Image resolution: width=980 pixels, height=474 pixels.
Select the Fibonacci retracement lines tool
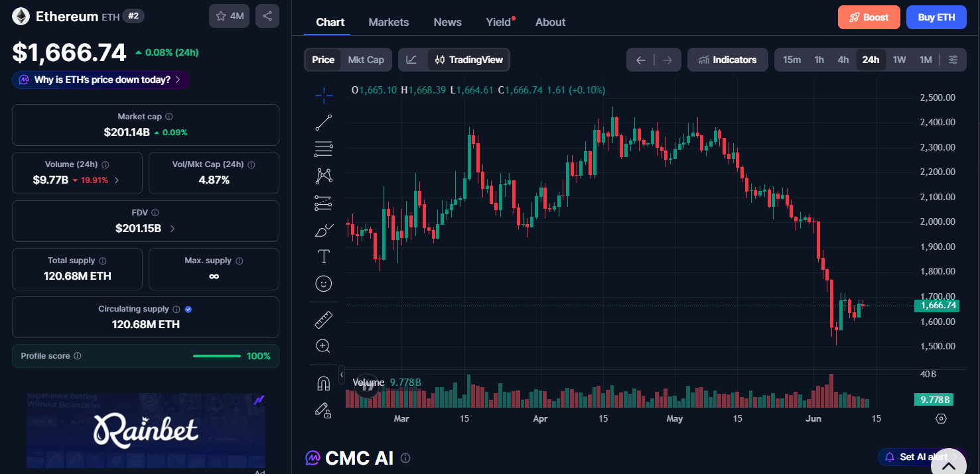pyautogui.click(x=324, y=149)
